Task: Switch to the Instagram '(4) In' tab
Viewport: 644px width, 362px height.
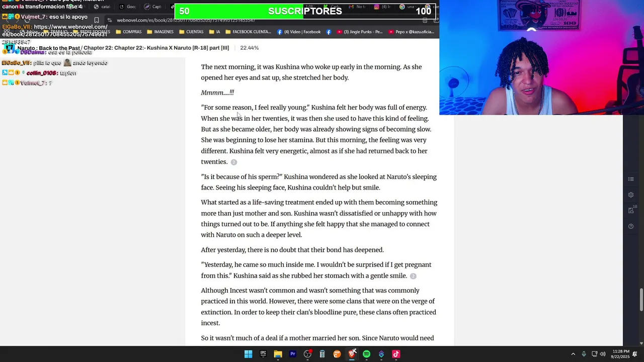Action: pos(383,7)
